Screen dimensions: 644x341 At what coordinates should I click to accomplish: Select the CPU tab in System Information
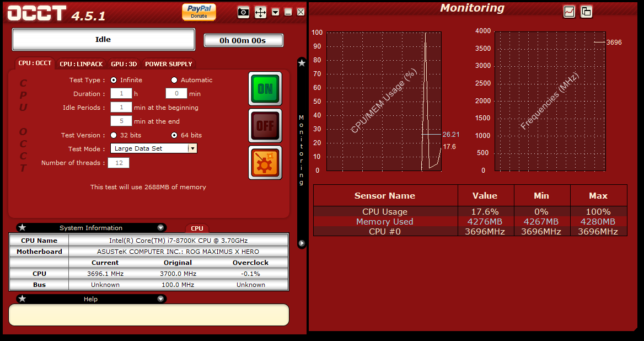pos(197,228)
